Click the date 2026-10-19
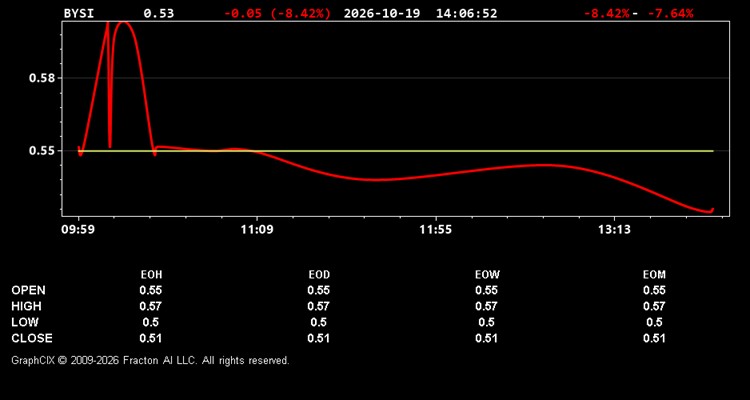The width and height of the screenshot is (750, 400). [382, 13]
